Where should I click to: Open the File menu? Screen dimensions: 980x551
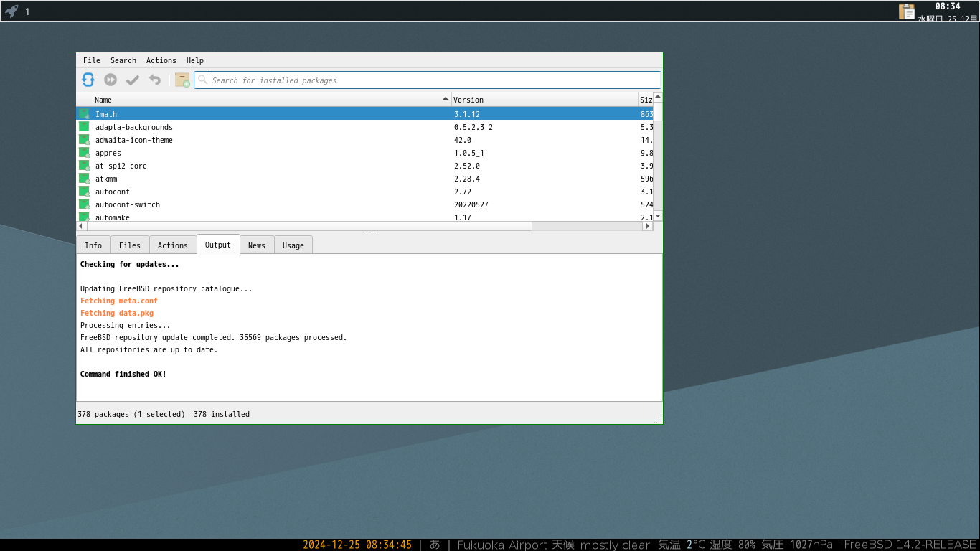tap(91, 60)
